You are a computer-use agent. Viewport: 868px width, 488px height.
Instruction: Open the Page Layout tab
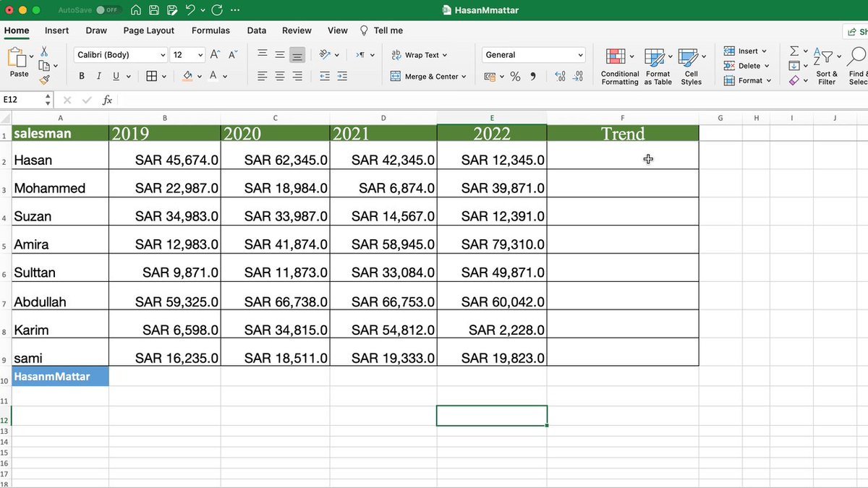149,30
